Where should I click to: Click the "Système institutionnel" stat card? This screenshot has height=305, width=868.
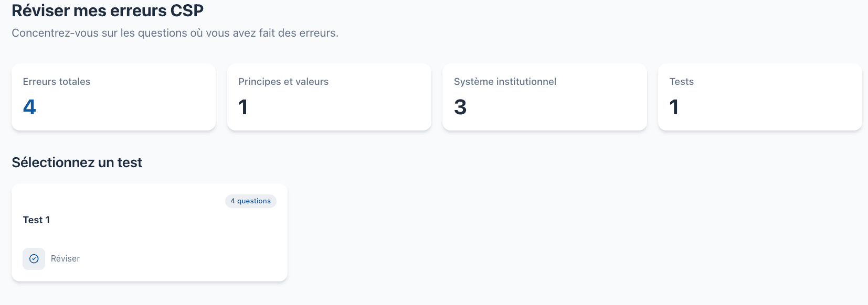[x=544, y=96]
